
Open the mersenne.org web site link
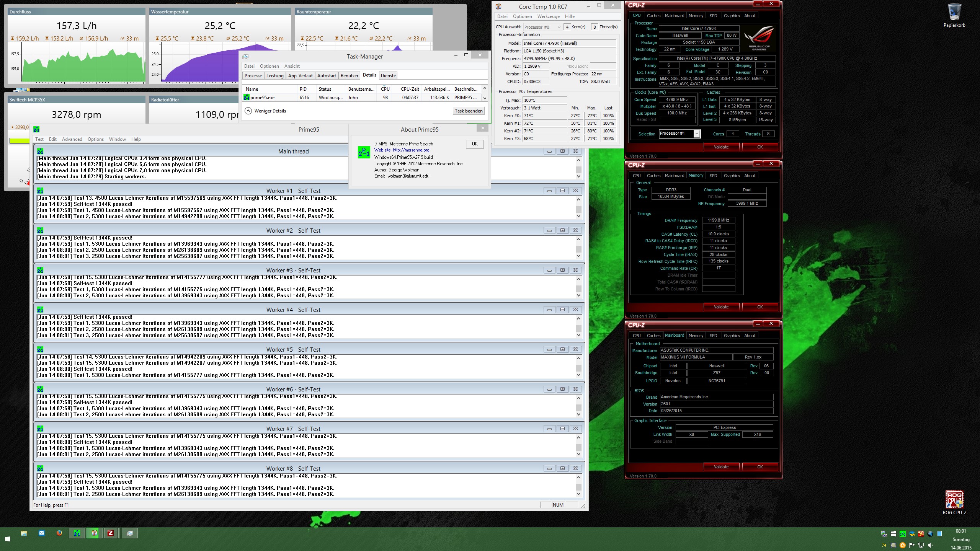411,150
